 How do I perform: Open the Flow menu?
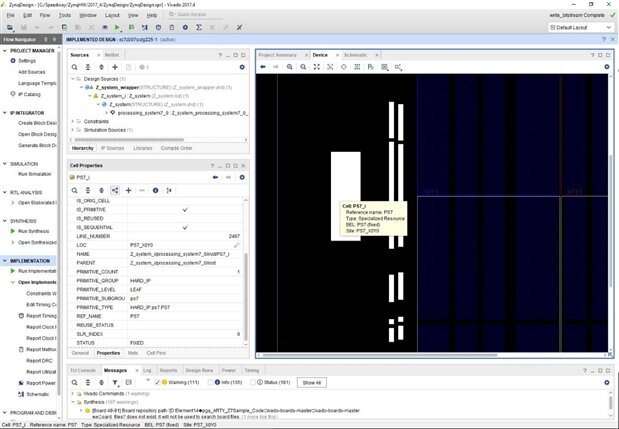45,15
